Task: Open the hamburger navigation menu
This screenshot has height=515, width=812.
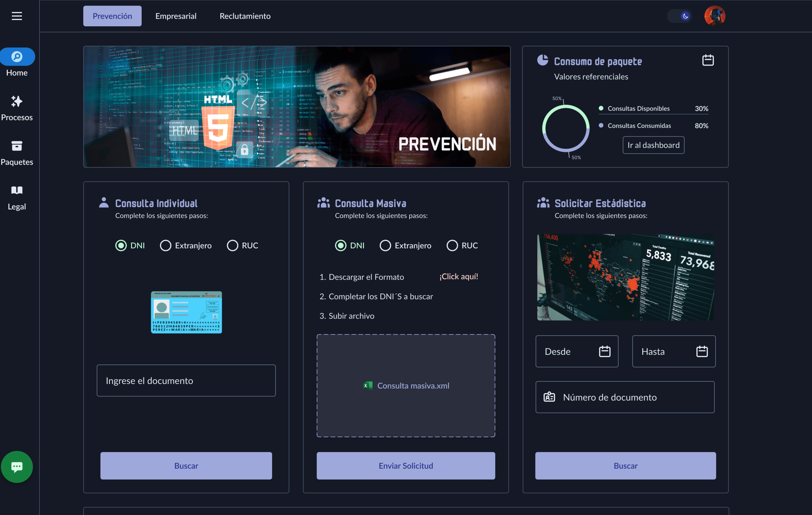Action: click(17, 16)
